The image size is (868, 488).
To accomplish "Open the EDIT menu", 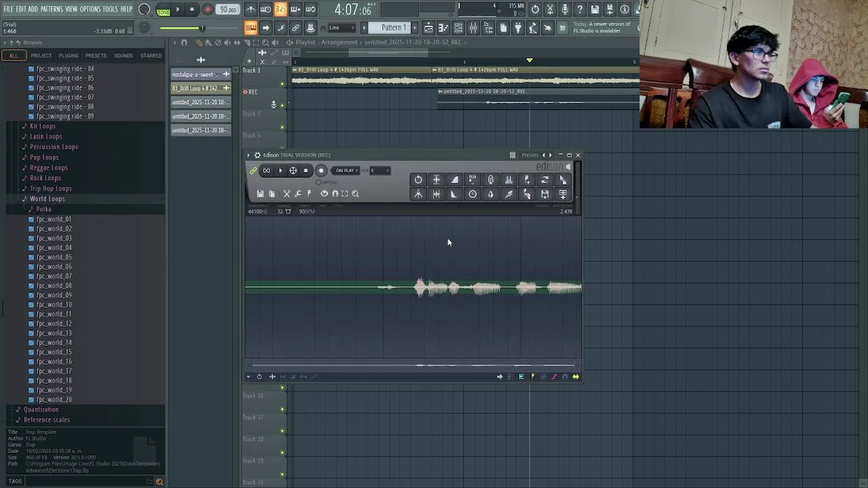I will pyautogui.click(x=21, y=9).
